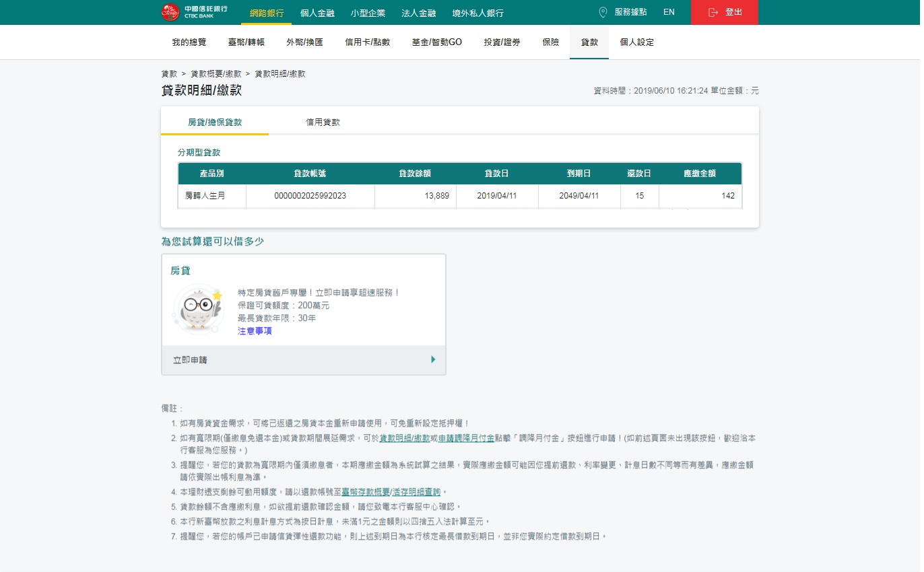Open 服務據點 service locations

pyautogui.click(x=630, y=12)
